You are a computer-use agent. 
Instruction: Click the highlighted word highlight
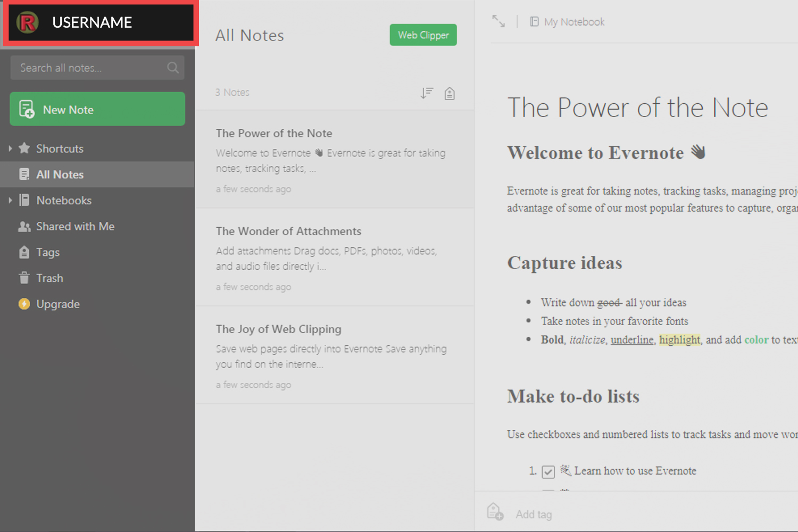pyautogui.click(x=679, y=339)
